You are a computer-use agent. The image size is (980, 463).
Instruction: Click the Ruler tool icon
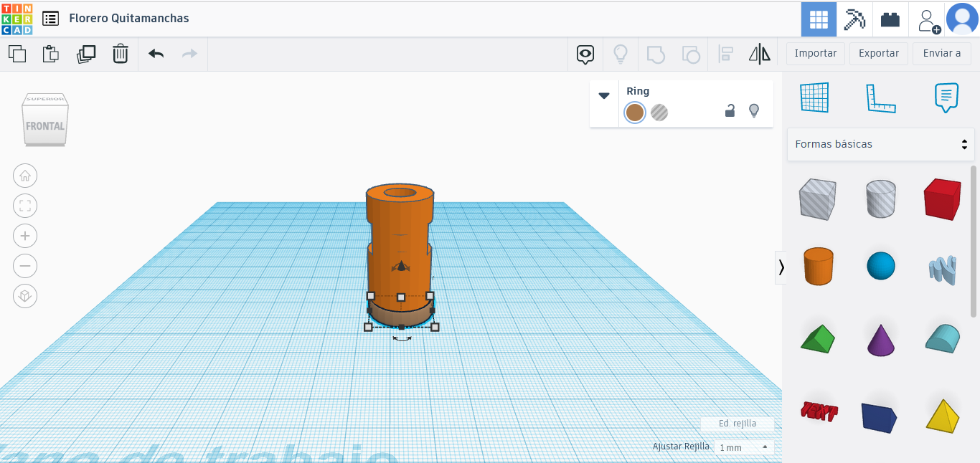pyautogui.click(x=881, y=98)
